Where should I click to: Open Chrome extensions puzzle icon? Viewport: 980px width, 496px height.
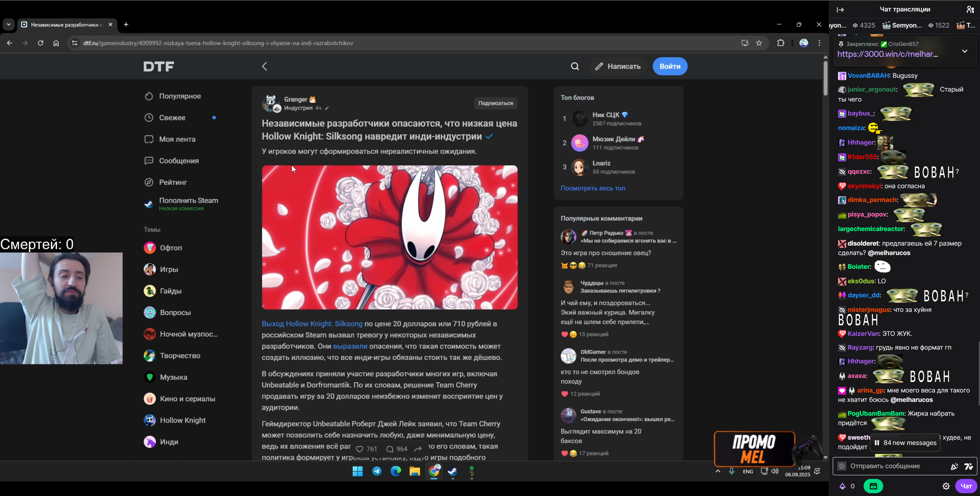click(x=781, y=43)
